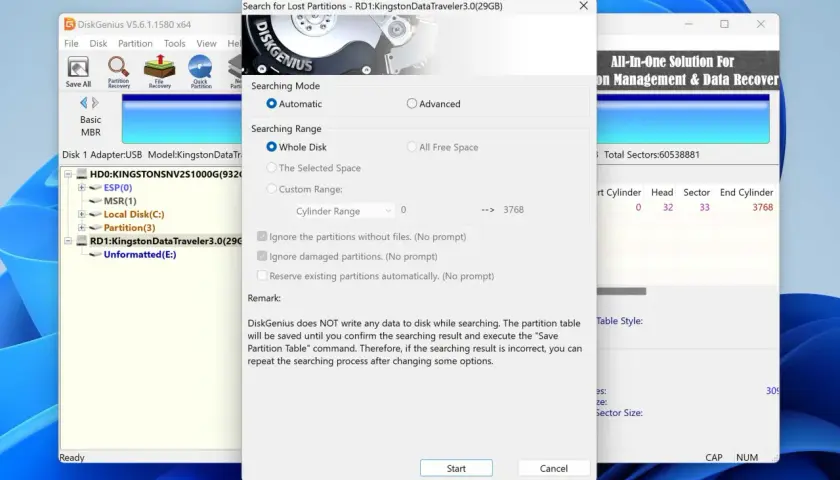840x480 pixels.
Task: Click the horizontal scrollbar in partition table
Action: [621, 291]
